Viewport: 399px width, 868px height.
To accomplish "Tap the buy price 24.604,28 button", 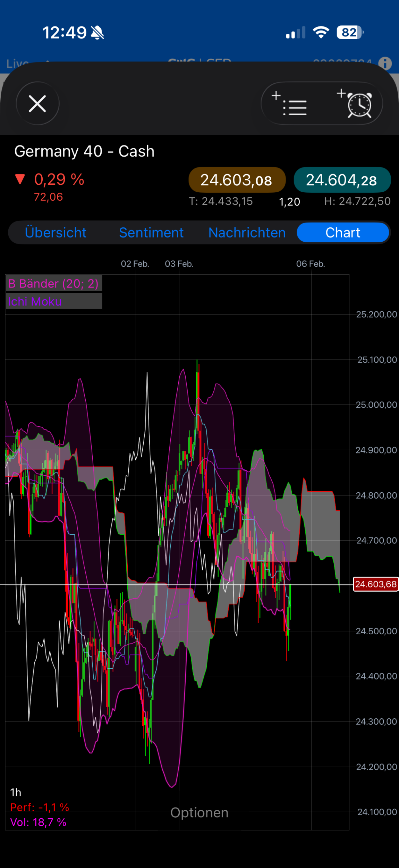I will click(342, 180).
